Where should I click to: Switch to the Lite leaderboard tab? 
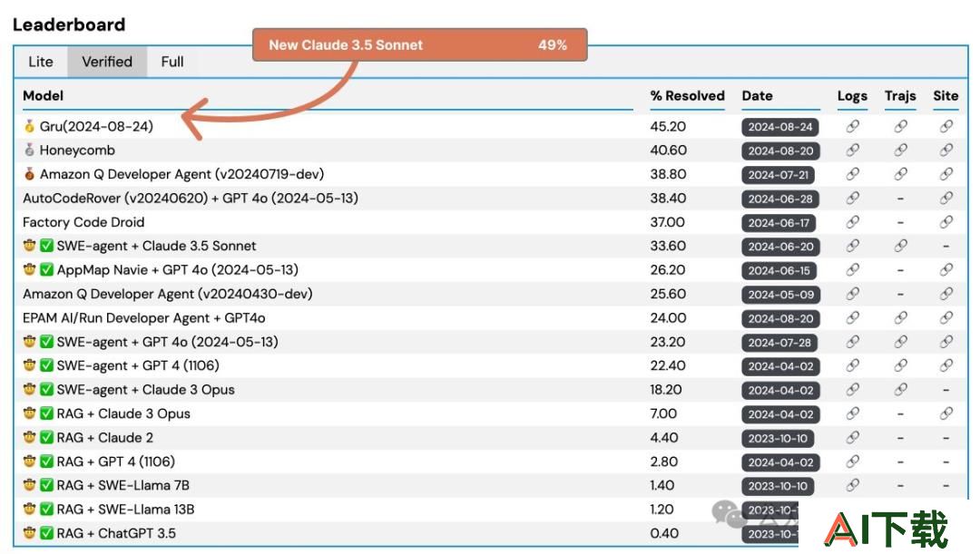point(41,62)
